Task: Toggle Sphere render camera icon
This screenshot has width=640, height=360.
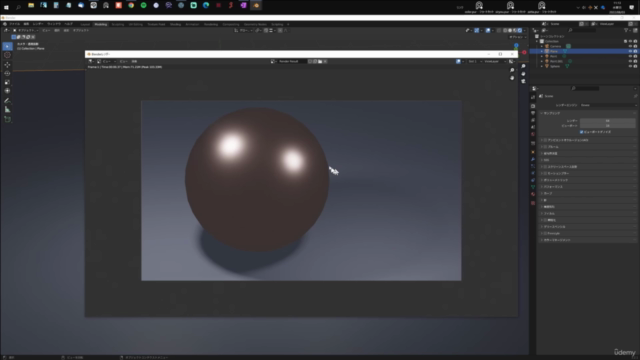Action: pos(635,66)
